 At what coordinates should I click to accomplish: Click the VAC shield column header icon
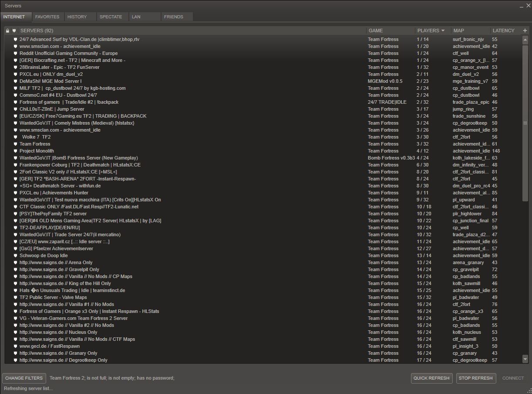14,31
